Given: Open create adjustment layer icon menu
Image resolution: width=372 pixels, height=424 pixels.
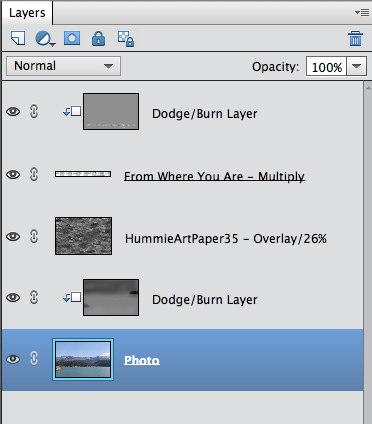Looking at the screenshot, I should 45,39.
